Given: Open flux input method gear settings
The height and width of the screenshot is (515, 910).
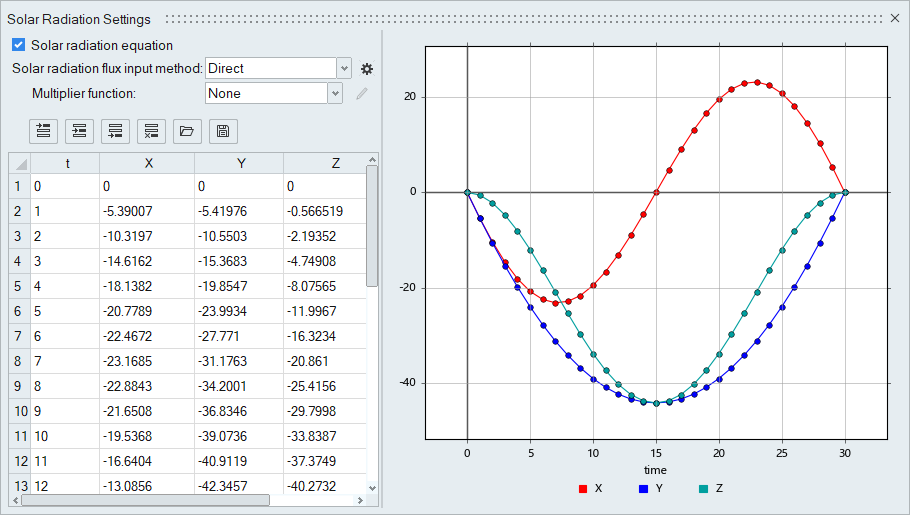Looking at the screenshot, I should (367, 69).
